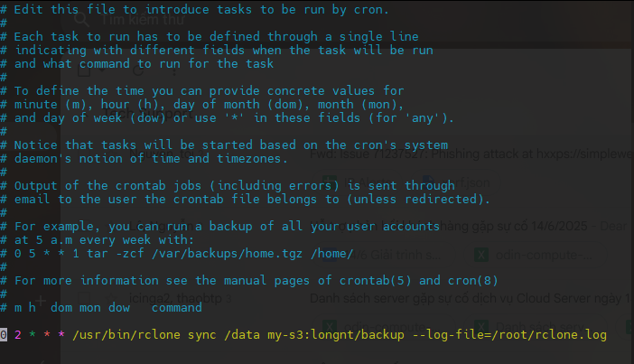
Task: Open the Danh sách server gặp sự cố email
Action: (471, 298)
